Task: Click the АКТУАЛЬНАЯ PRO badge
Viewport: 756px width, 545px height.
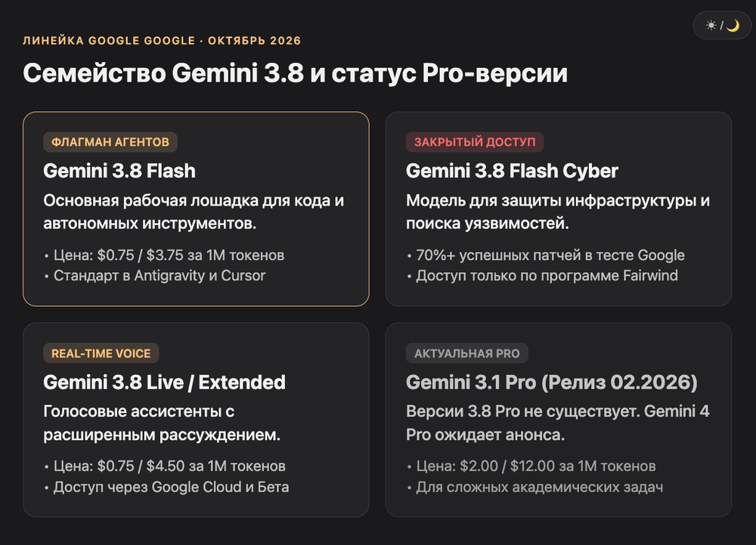Action: coord(466,353)
